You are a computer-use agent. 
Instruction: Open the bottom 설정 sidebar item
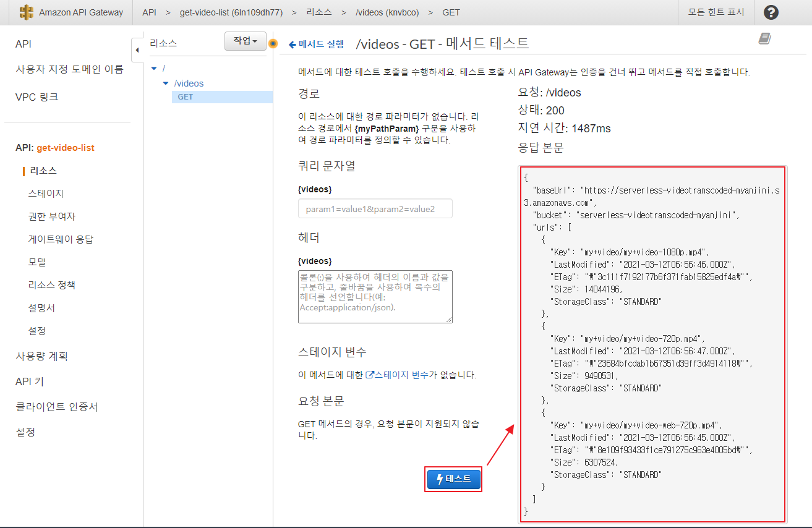point(25,432)
